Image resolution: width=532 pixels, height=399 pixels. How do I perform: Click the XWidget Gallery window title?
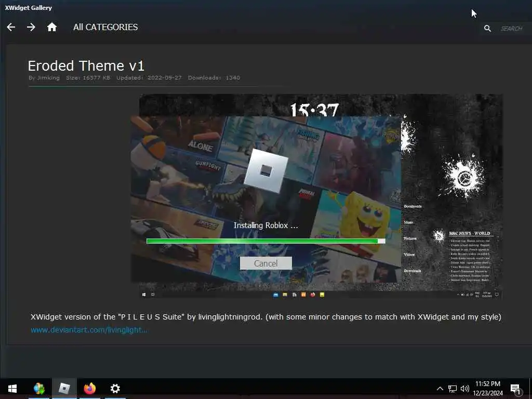click(x=28, y=8)
